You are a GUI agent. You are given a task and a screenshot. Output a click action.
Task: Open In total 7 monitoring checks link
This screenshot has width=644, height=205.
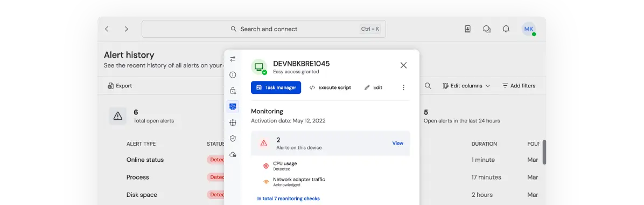[x=288, y=199]
